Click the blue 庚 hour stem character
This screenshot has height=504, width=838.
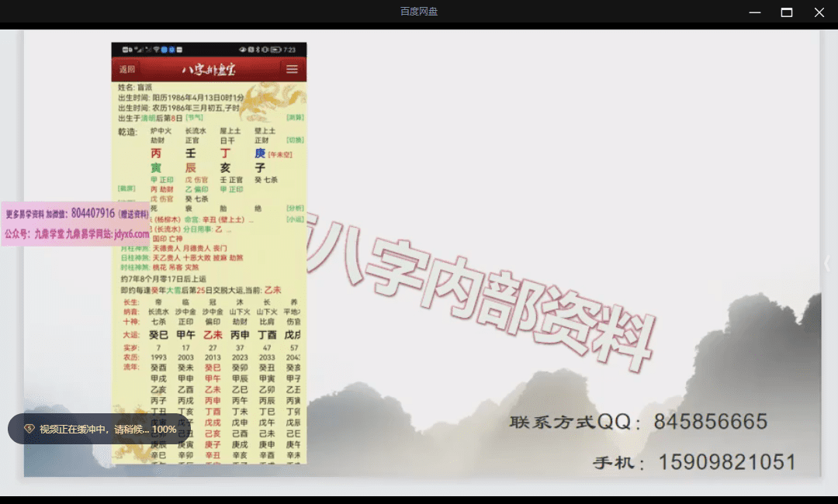pyautogui.click(x=260, y=154)
